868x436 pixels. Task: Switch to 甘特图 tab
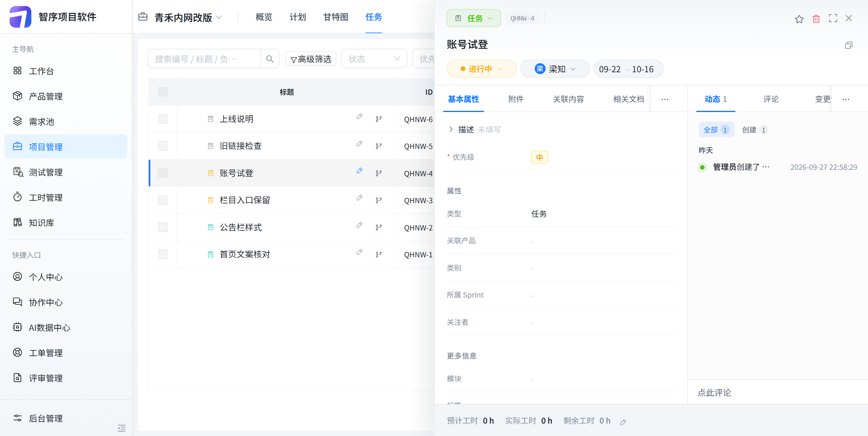[x=336, y=17]
